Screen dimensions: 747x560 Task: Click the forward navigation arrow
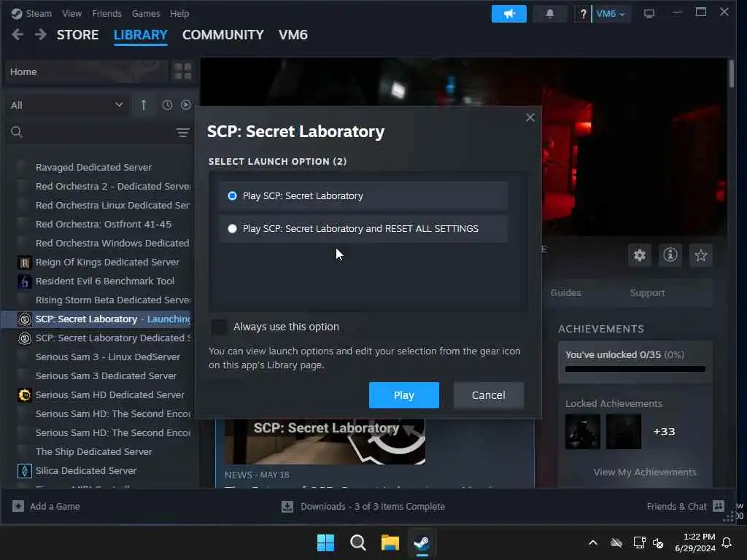click(x=41, y=34)
